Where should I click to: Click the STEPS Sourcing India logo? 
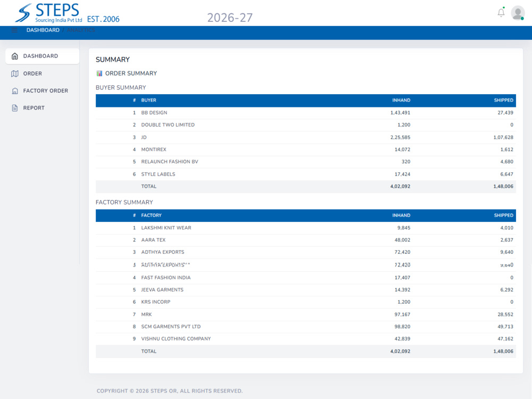pos(48,13)
